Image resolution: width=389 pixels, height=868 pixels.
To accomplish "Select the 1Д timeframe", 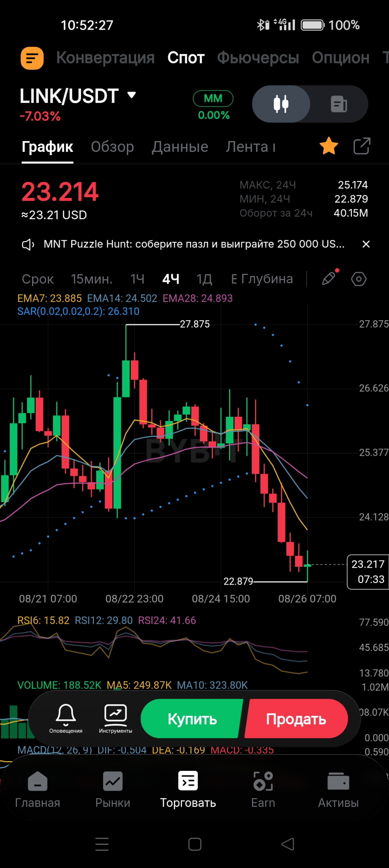I will (x=205, y=279).
